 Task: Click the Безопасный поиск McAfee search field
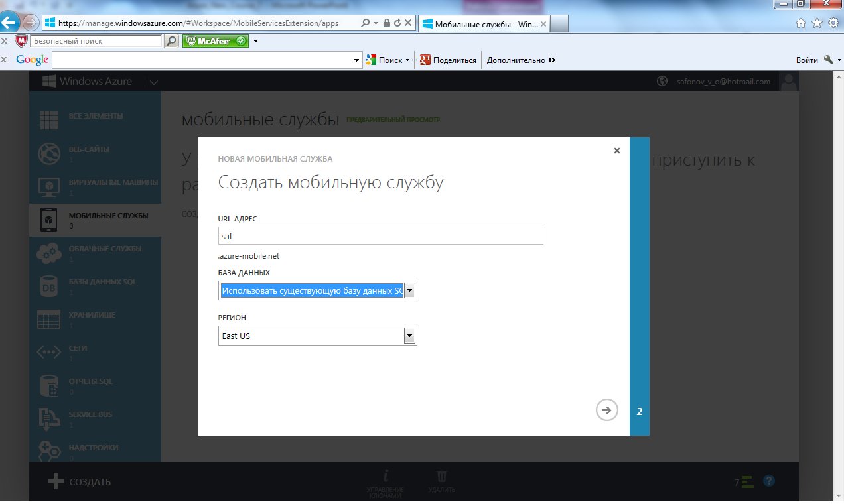pos(96,41)
